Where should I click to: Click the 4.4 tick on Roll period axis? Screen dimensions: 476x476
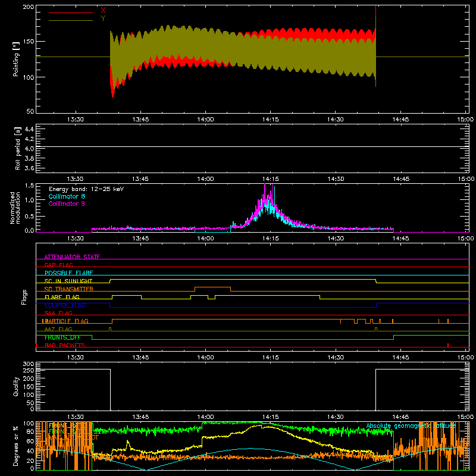pos(29,129)
